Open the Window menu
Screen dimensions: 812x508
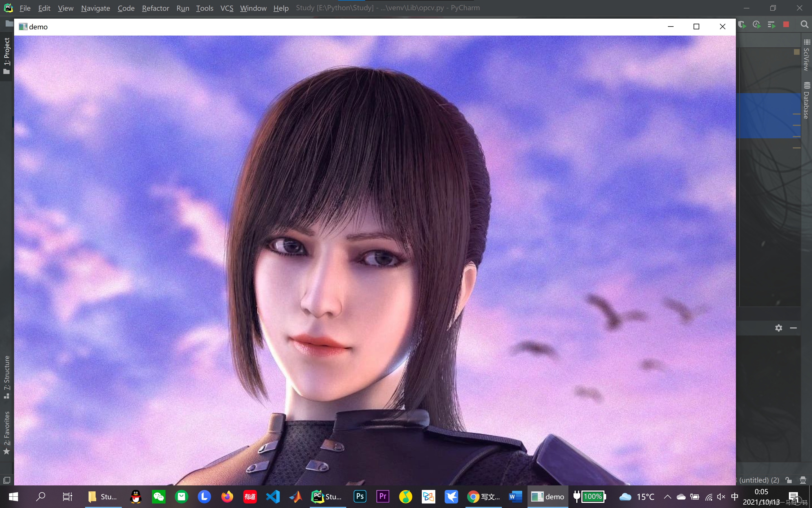click(253, 8)
